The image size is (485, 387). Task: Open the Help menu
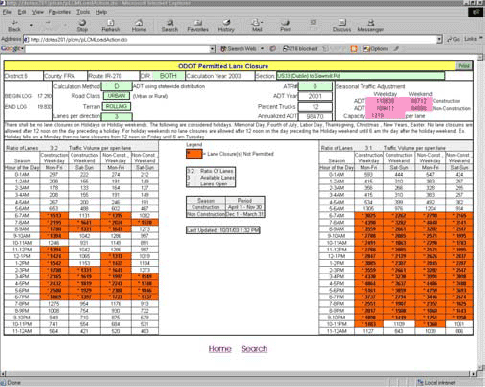[101, 12]
